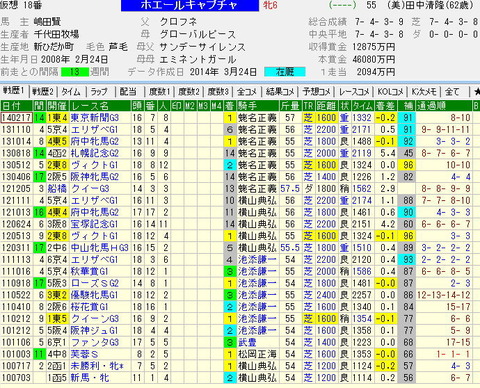Switch to the 戦歴1 tab
480x388 pixels.
(13, 91)
